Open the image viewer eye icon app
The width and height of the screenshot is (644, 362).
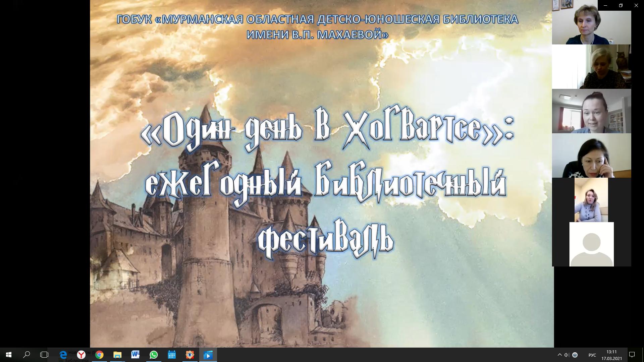[x=190, y=355]
